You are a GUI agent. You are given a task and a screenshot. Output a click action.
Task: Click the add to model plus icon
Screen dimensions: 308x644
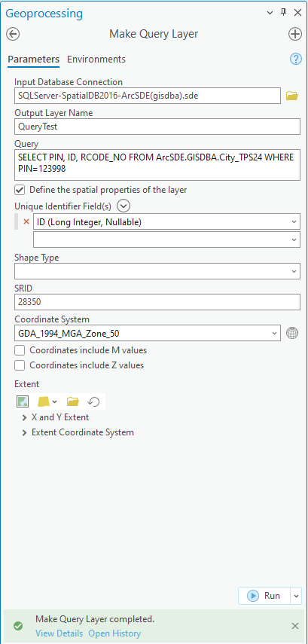[x=295, y=34]
